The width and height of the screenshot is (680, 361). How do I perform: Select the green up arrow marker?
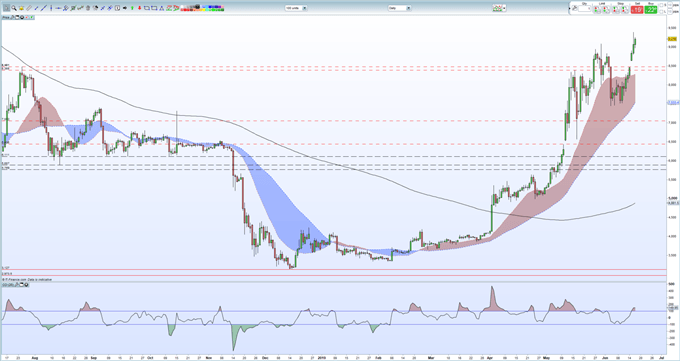coord(132,8)
